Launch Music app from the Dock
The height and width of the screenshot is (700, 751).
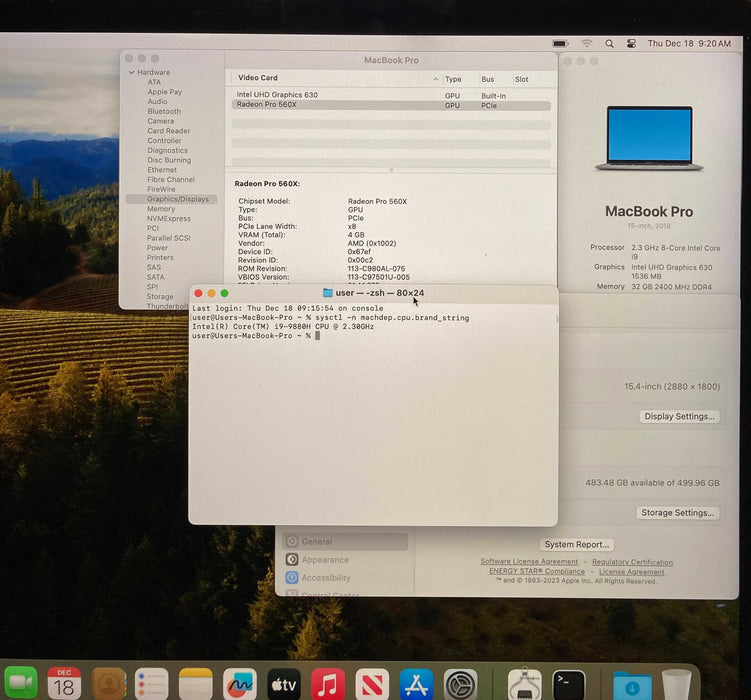(x=328, y=683)
